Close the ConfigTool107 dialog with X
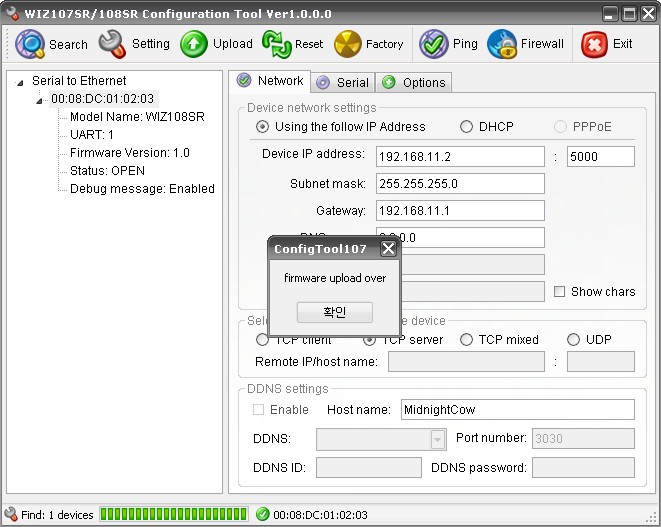661x527 pixels. 388,248
